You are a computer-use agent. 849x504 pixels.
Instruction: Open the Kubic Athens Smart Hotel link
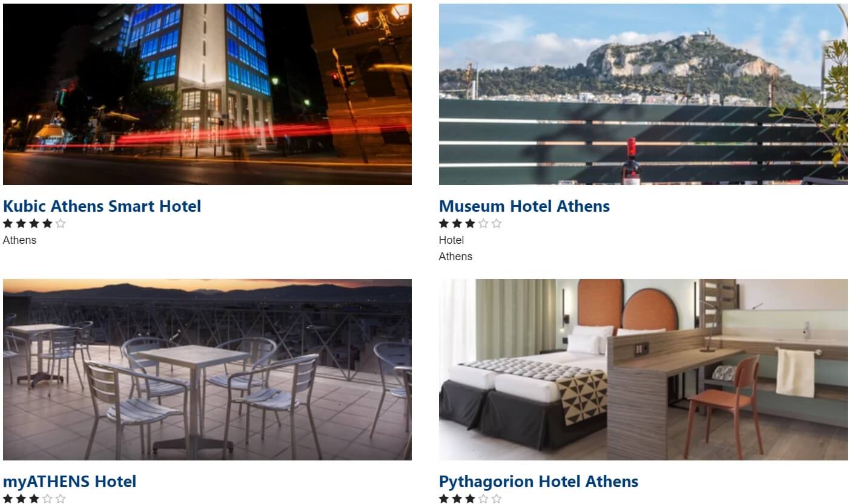click(102, 206)
